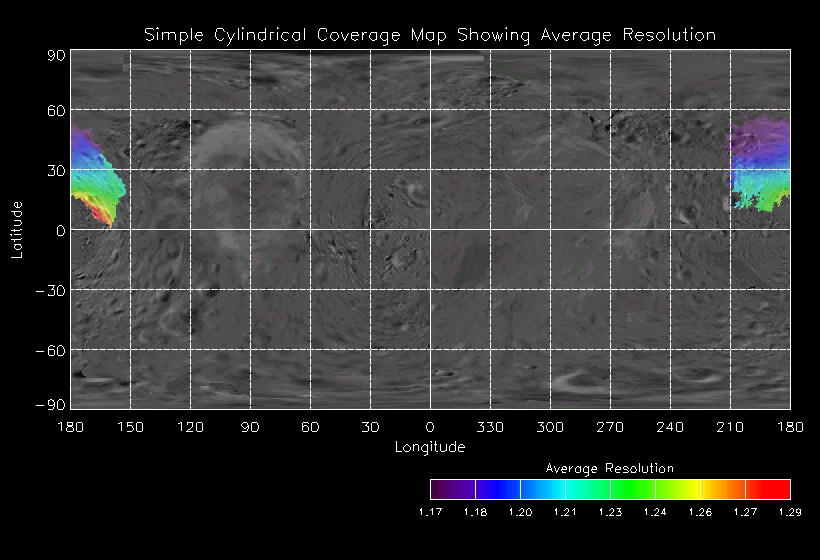
Task: Click the -60 latitude tick label
Action: click(x=52, y=350)
